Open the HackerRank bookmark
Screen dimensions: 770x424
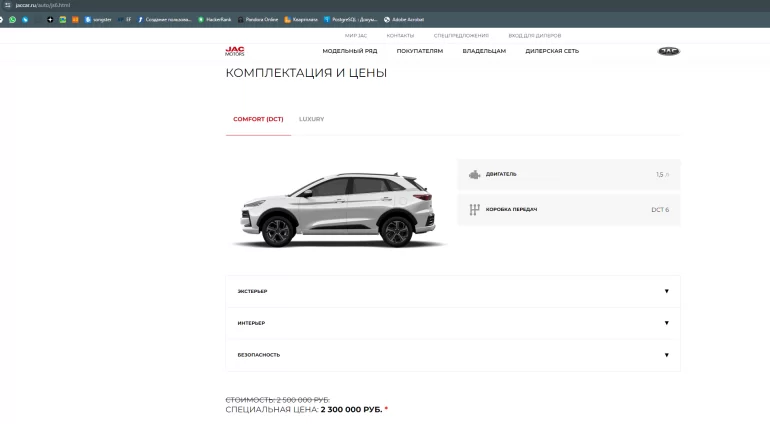click(214, 19)
